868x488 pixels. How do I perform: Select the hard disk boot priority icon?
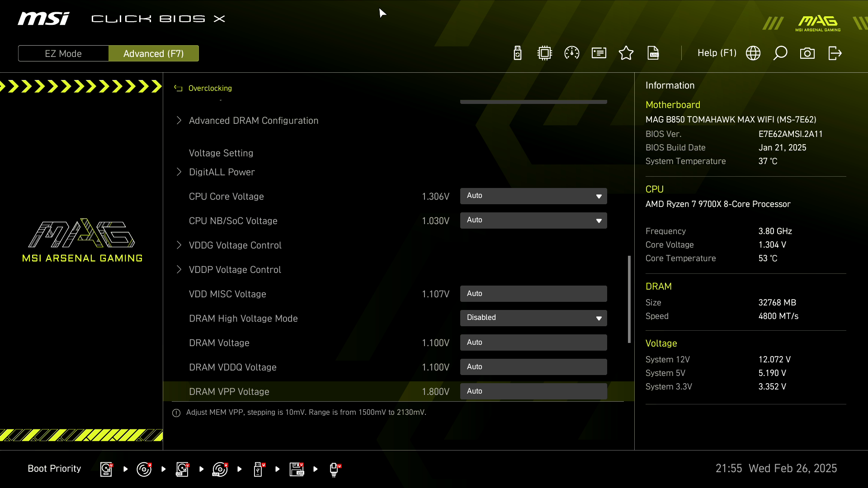106,469
